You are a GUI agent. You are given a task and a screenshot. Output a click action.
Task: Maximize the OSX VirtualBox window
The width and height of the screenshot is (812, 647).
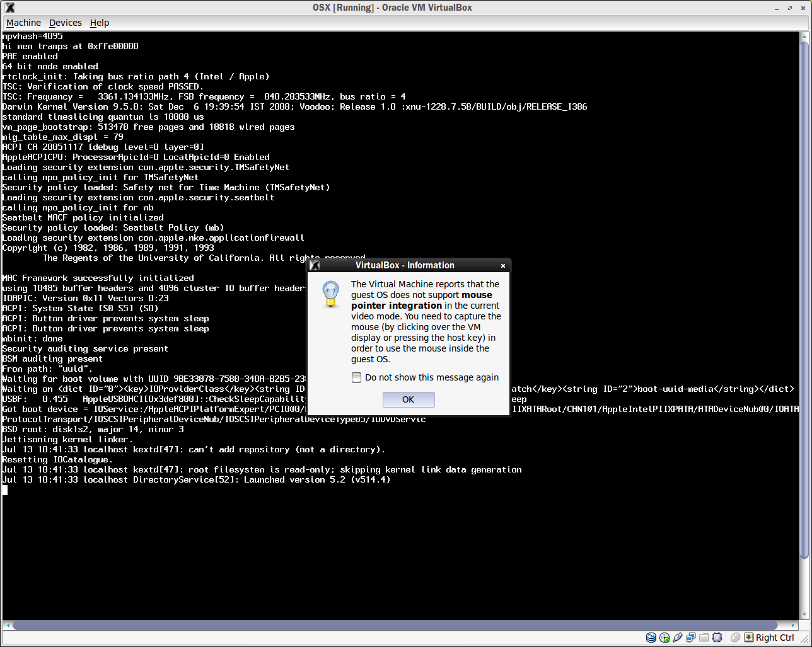(x=791, y=8)
